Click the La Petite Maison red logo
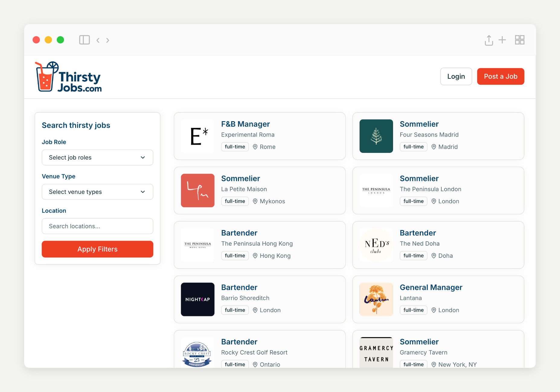The height and width of the screenshot is (392, 560). pos(198,190)
